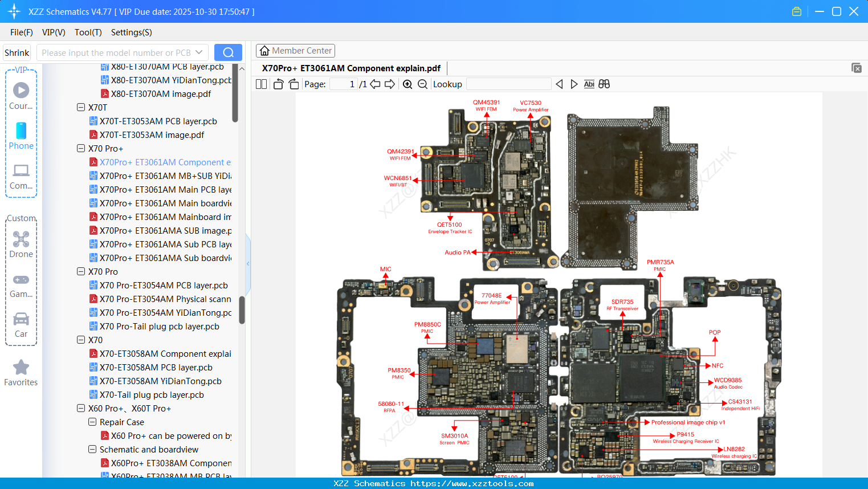Toggle the binoculars whole-word search option
This screenshot has width=868, height=489.
point(604,84)
